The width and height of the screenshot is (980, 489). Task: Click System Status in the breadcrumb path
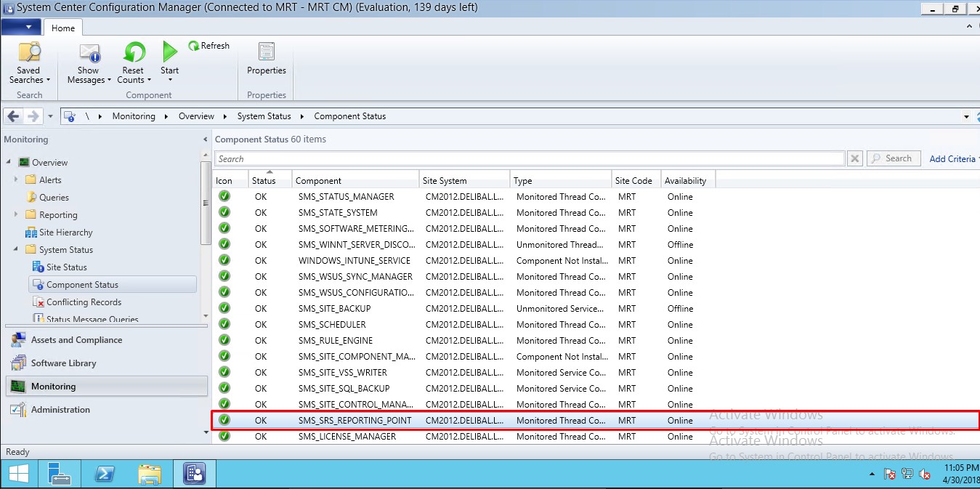pyautogui.click(x=264, y=116)
